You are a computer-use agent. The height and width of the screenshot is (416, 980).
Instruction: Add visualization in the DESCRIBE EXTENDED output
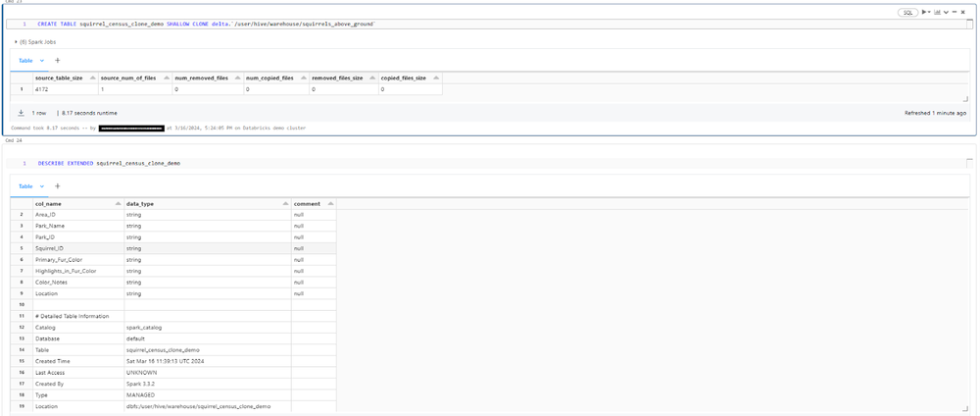pos(57,185)
